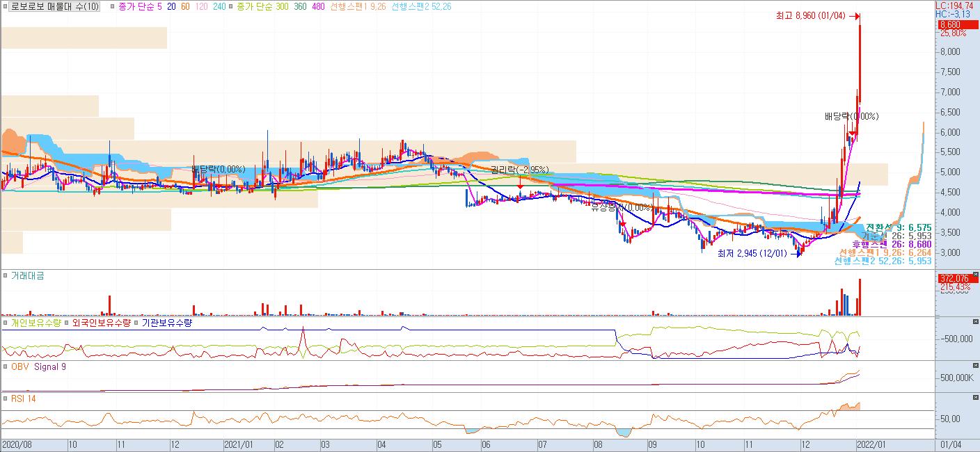Screen dimensions: 980x452
Task: Click the 2022/01 date on time axis
Action: [871, 444]
